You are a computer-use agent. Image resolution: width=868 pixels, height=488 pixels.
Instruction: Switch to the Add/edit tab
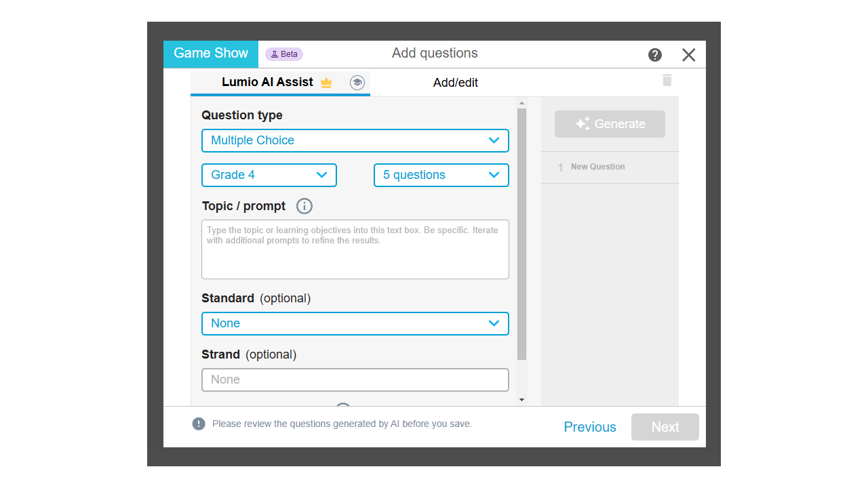coord(455,82)
